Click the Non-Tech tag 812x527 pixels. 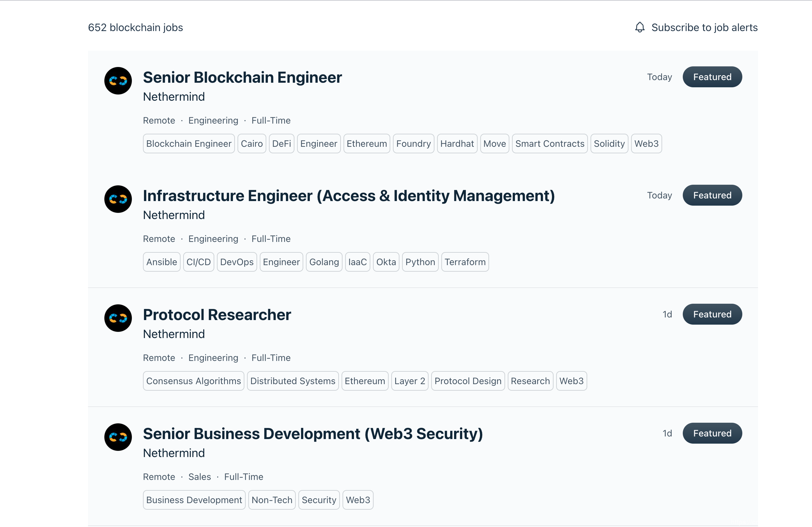point(272,500)
